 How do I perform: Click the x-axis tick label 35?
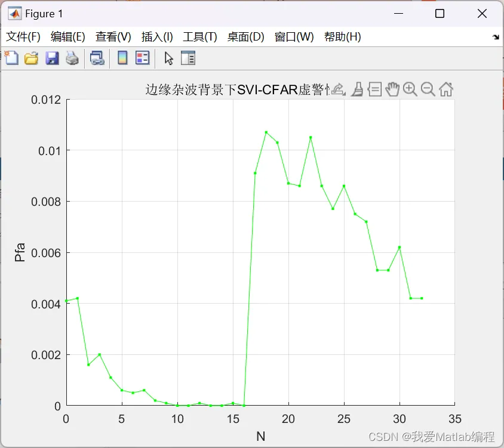455,419
